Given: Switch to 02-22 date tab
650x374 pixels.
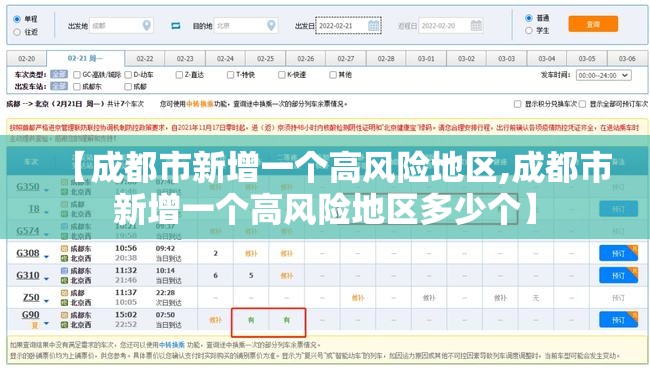Looking at the screenshot, I should click(145, 59).
